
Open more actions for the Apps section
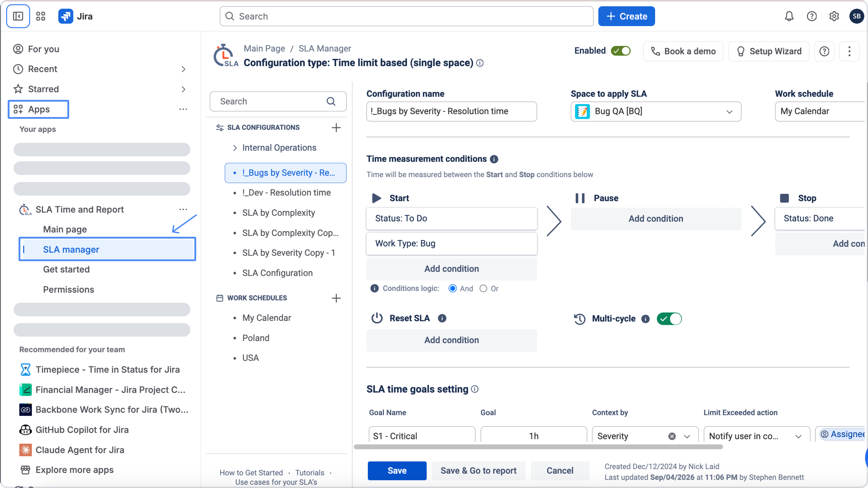click(x=183, y=109)
